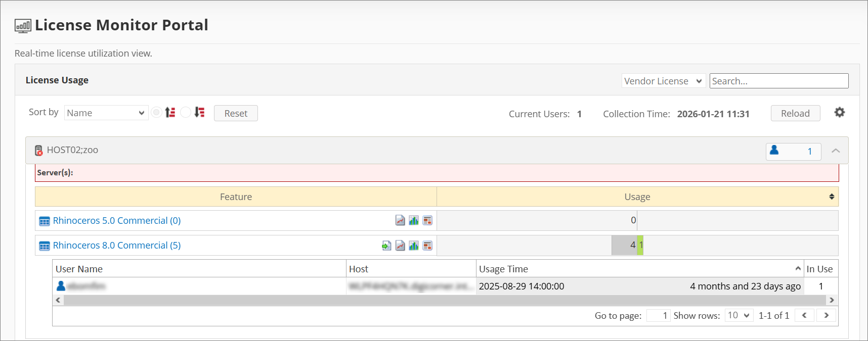Viewport: 868px width, 341px height.
Task: Click the In Use column header
Action: point(820,269)
